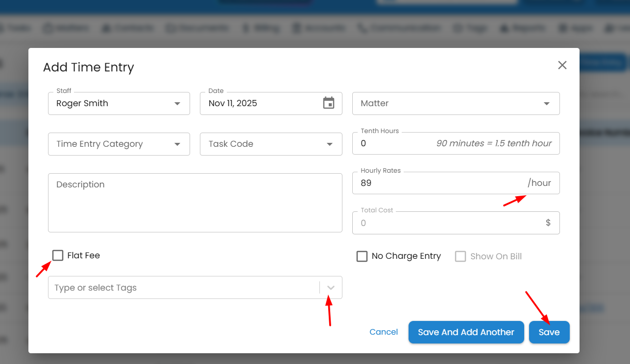Click the Nov 11, 2025 date text

tap(233, 103)
